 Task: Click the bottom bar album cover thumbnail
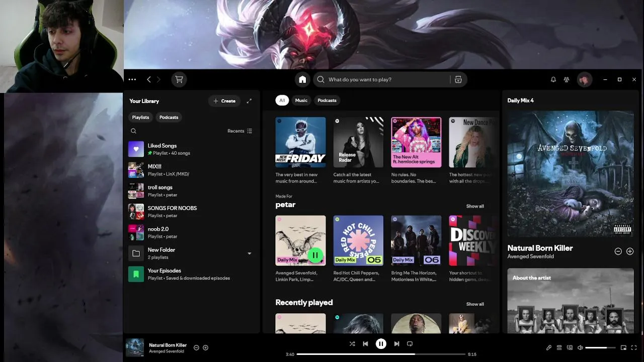[134, 347]
